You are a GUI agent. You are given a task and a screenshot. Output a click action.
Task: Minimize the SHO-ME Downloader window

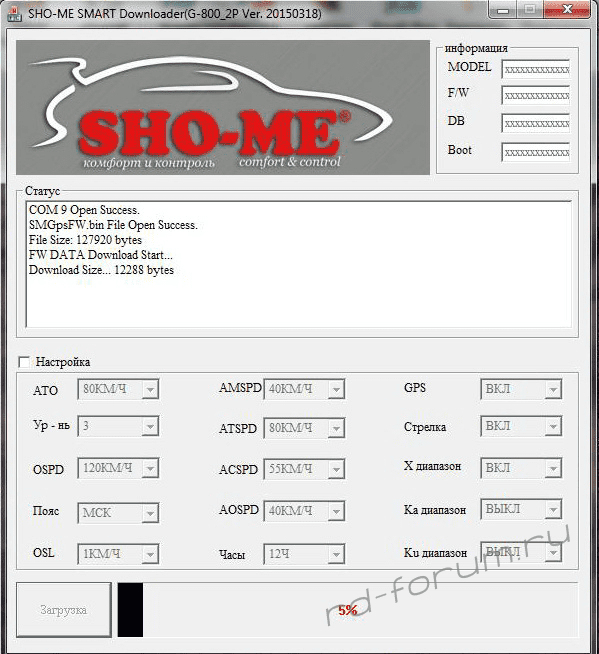click(x=503, y=10)
